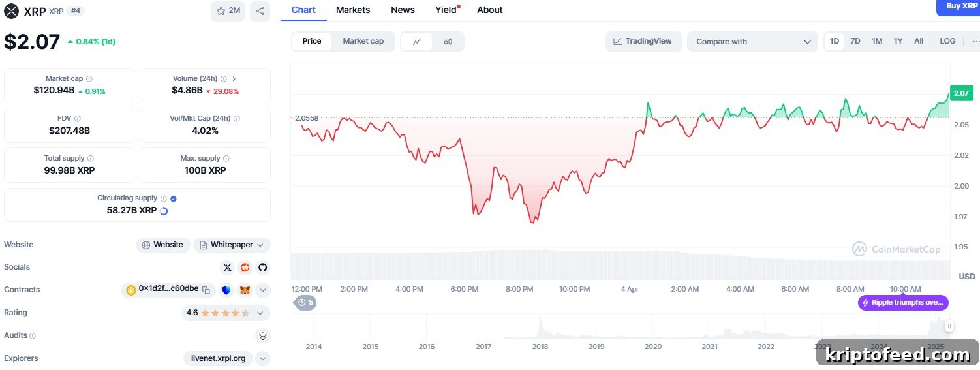Open the Reddit social icon
The image size is (980, 370).
245,268
